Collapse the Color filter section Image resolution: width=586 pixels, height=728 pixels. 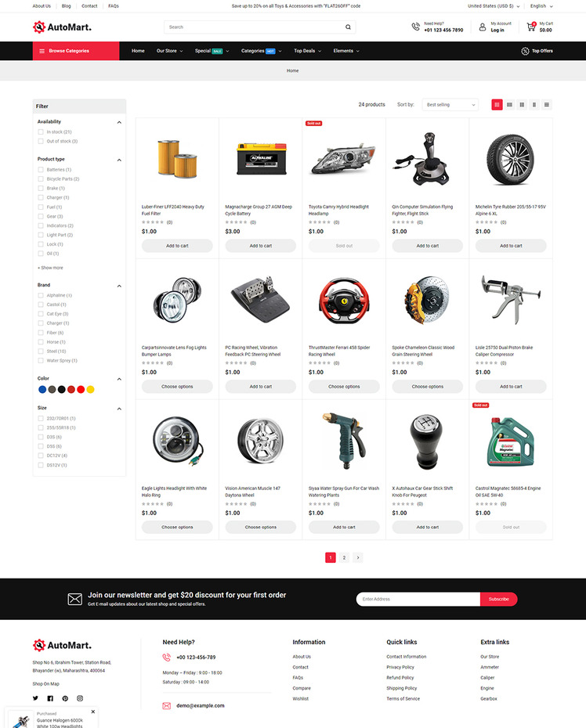(119, 379)
